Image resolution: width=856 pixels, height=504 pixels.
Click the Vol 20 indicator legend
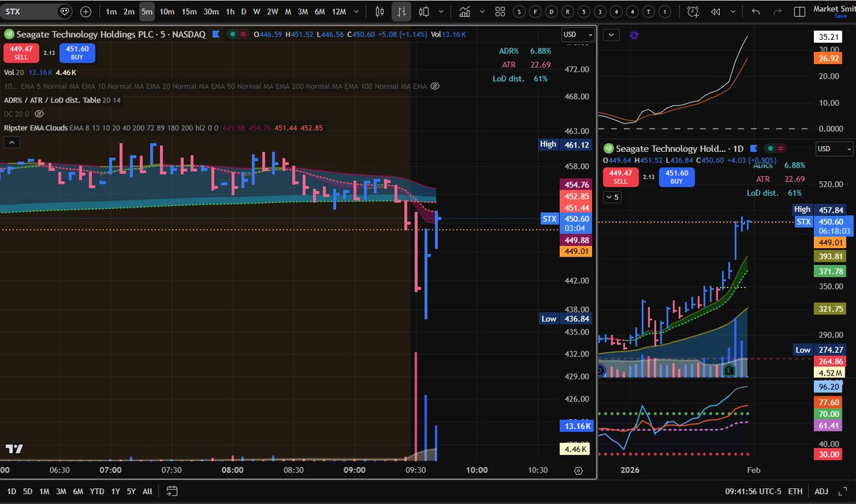(x=14, y=72)
